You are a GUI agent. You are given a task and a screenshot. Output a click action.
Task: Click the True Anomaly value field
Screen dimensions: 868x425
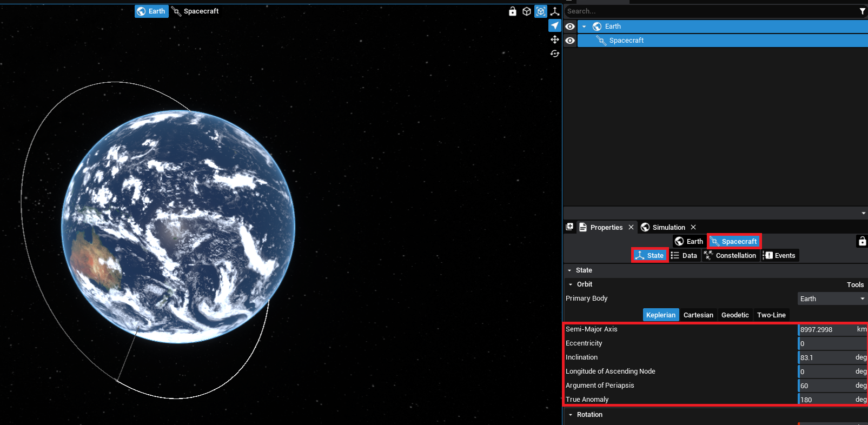[x=832, y=400]
